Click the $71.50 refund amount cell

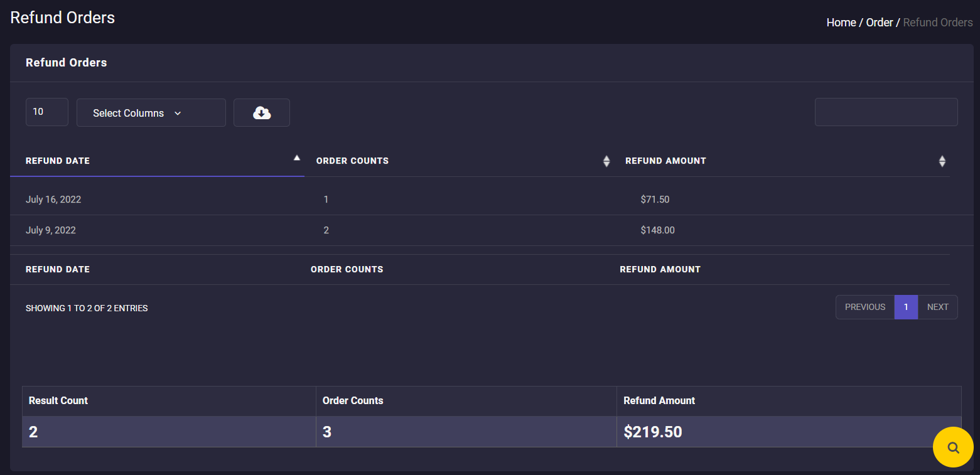click(655, 200)
